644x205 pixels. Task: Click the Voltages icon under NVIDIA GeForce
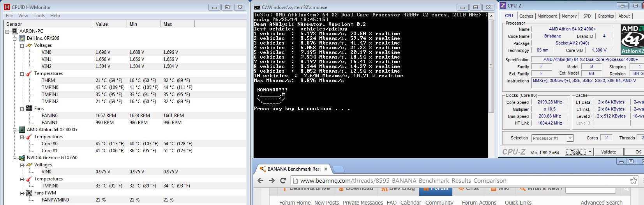29,165
